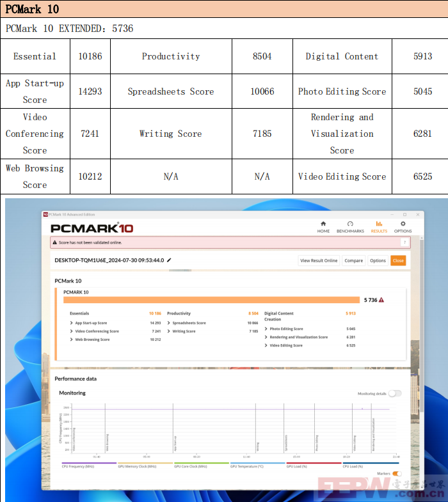This screenshot has width=448, height=502.
Task: Open the OPTIONS tab with gear icon
Action: pyautogui.click(x=403, y=227)
